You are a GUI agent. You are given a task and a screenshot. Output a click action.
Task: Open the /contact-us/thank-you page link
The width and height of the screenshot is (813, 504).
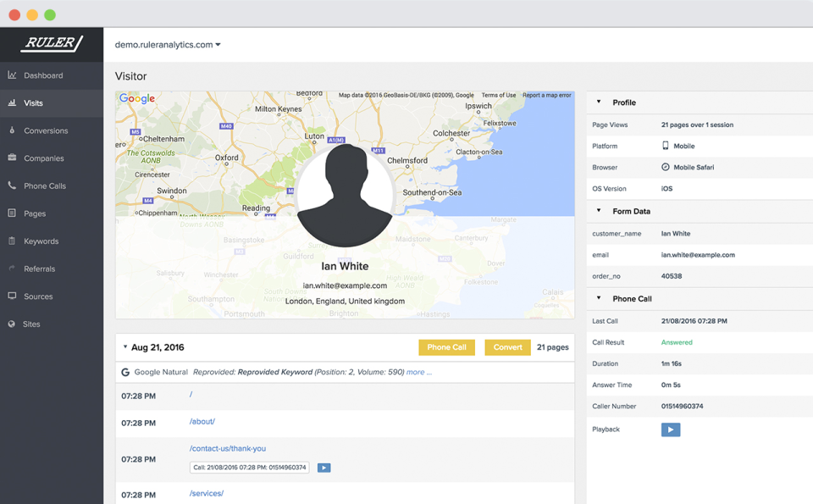227,449
